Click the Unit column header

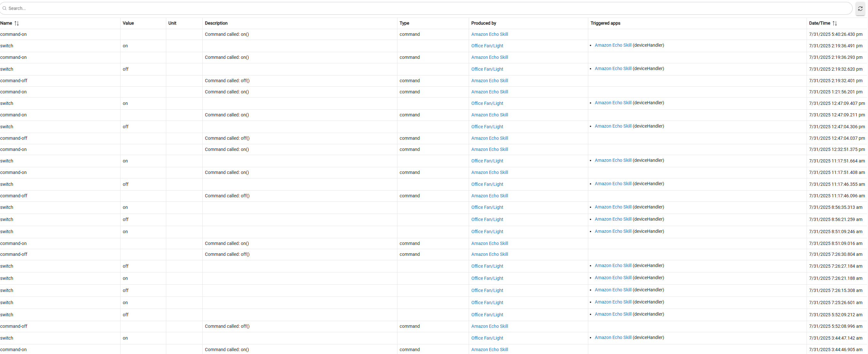click(172, 23)
